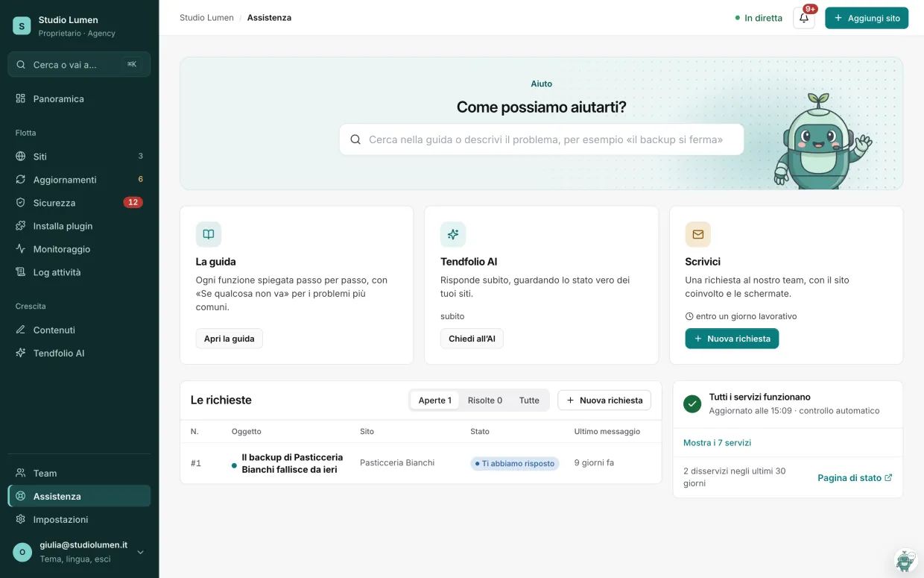The height and width of the screenshot is (578, 924).
Task: Click the Sicurezza 12 alert badge
Action: pyautogui.click(x=133, y=203)
